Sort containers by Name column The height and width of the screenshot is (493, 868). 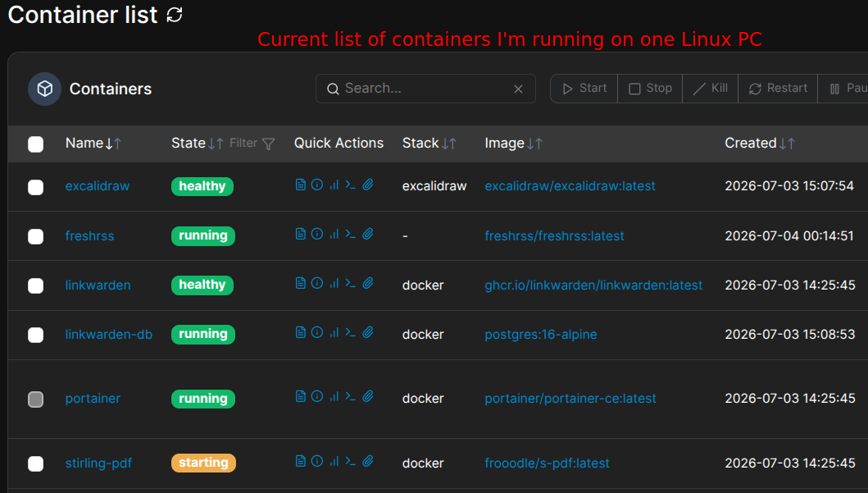[93, 144]
